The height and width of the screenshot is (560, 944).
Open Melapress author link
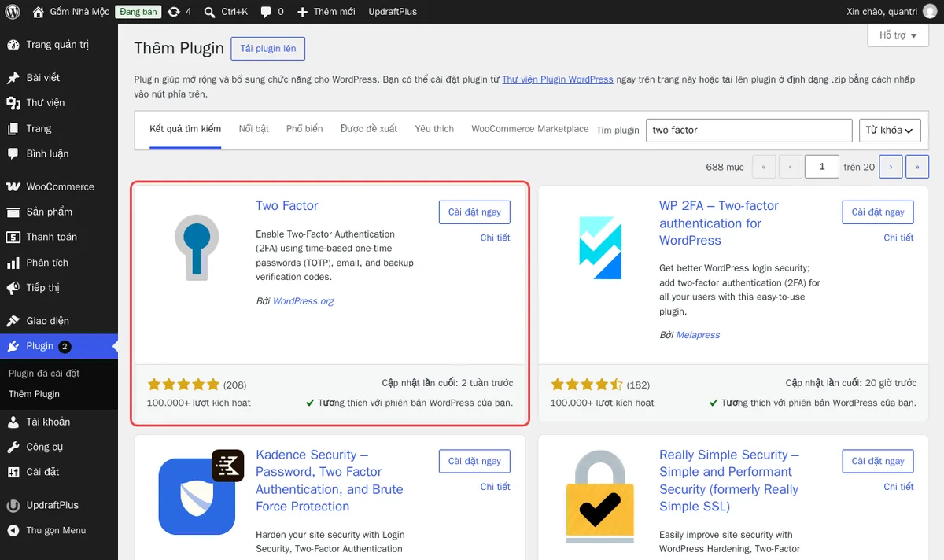pos(698,335)
